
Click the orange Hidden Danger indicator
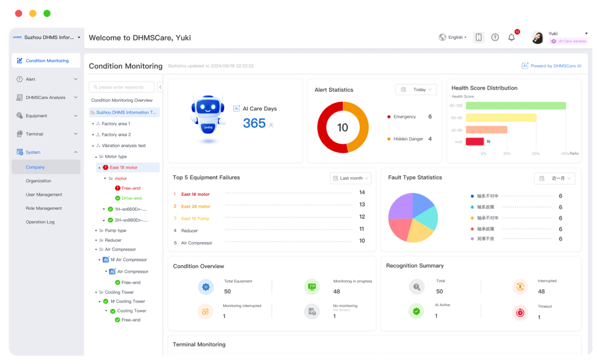pyautogui.click(x=388, y=139)
